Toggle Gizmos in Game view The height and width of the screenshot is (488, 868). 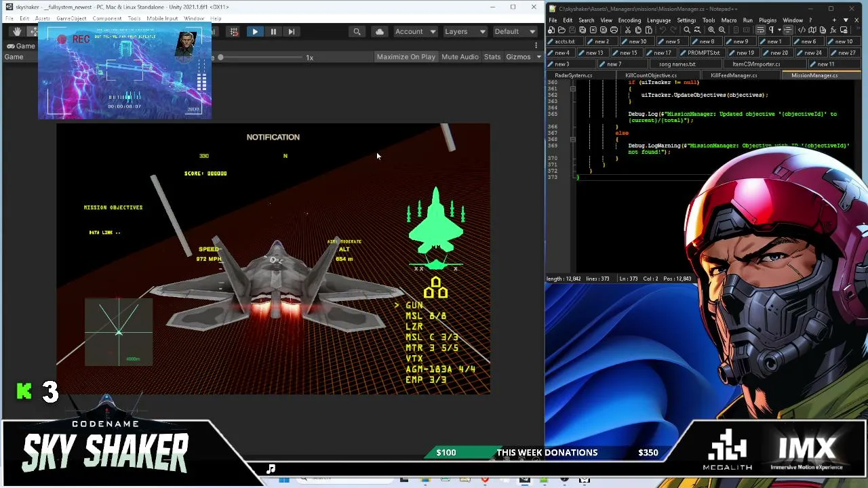[x=518, y=57]
